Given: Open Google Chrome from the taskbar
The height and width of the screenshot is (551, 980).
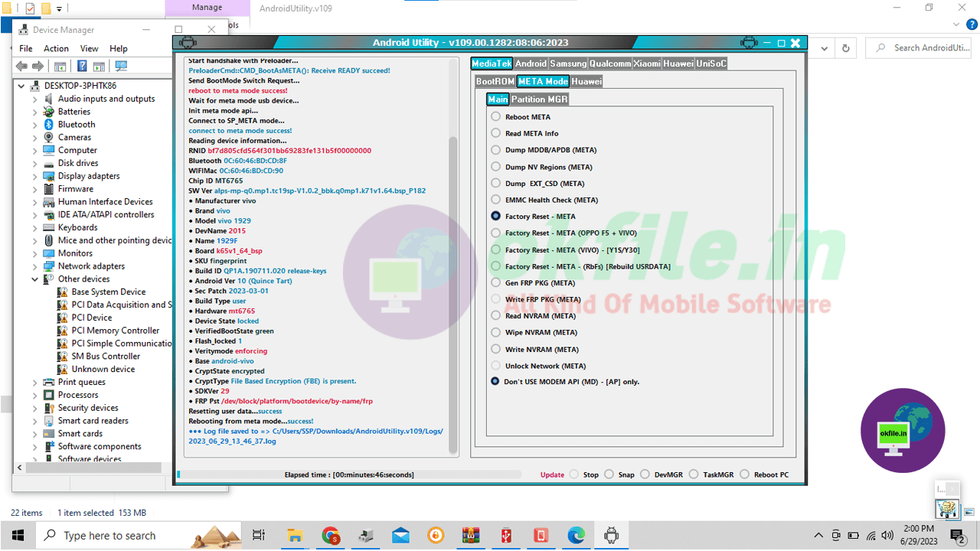Looking at the screenshot, I should click(x=331, y=535).
